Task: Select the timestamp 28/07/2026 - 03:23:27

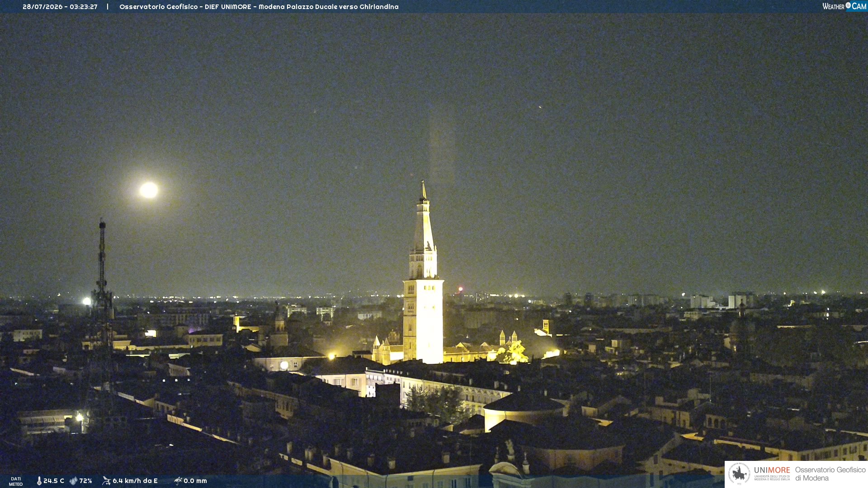Action: coord(60,7)
